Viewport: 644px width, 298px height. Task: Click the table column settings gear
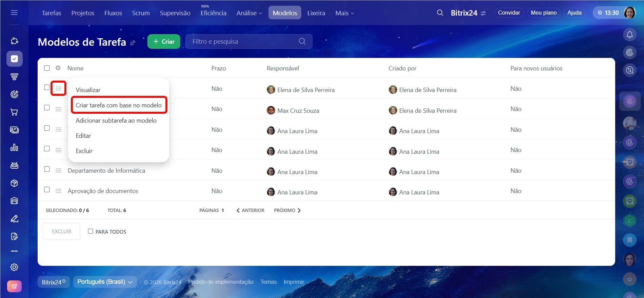point(58,68)
